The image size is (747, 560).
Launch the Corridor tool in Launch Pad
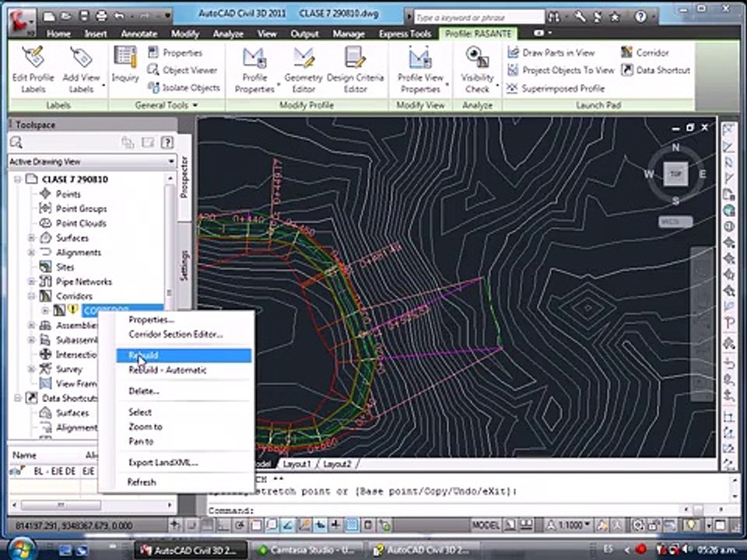[x=645, y=52]
